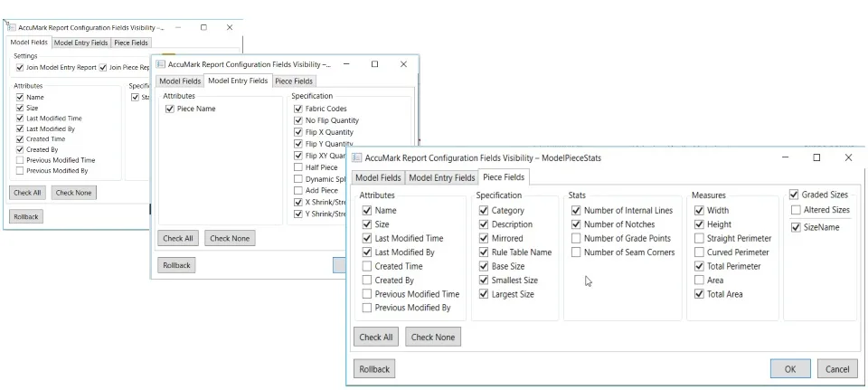Image resolution: width=868 pixels, height=390 pixels.
Task: Uncheck the SizeName checkbox
Action: pyautogui.click(x=796, y=227)
